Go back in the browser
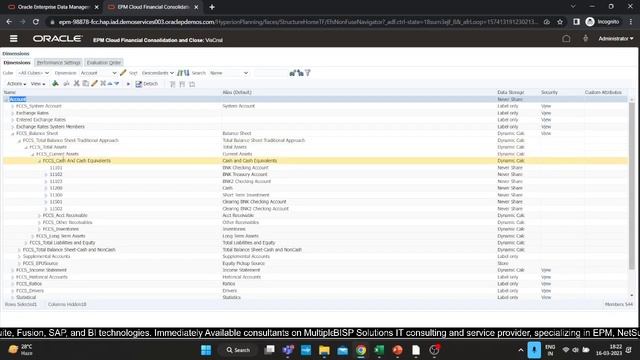Viewport: 640px width, 360px height. pyautogui.click(x=9, y=22)
